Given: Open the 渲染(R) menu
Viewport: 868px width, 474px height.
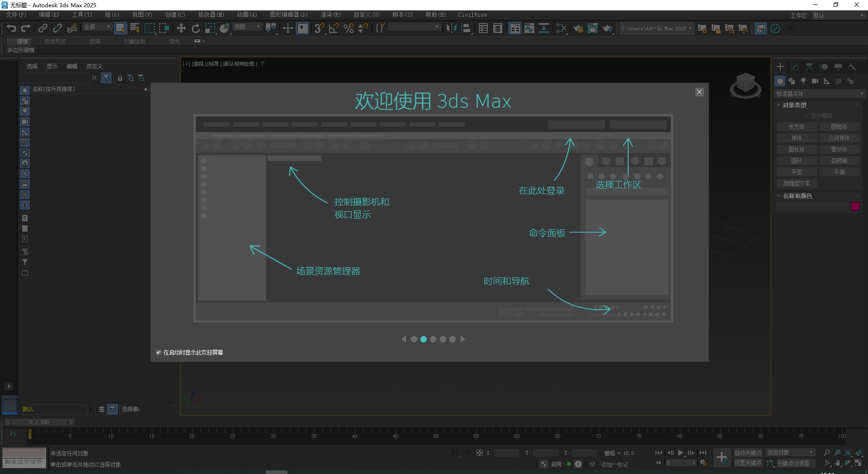Looking at the screenshot, I should (330, 14).
